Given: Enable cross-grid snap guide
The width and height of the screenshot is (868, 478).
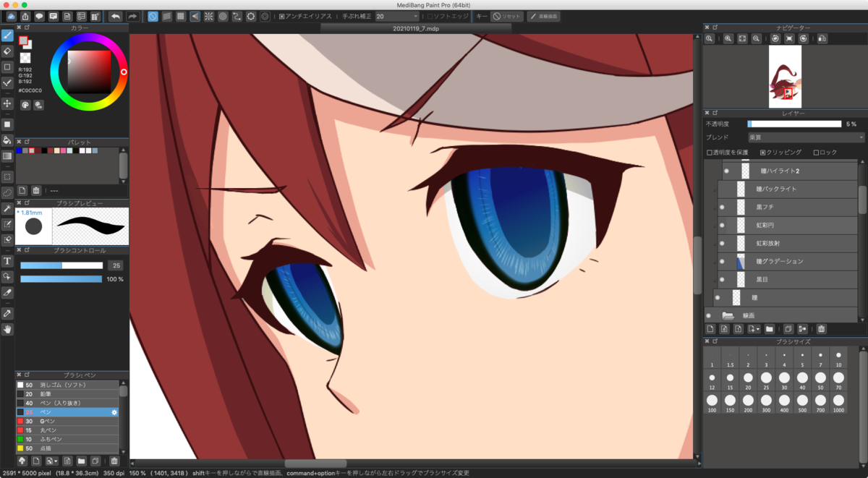Looking at the screenshot, I should [181, 16].
